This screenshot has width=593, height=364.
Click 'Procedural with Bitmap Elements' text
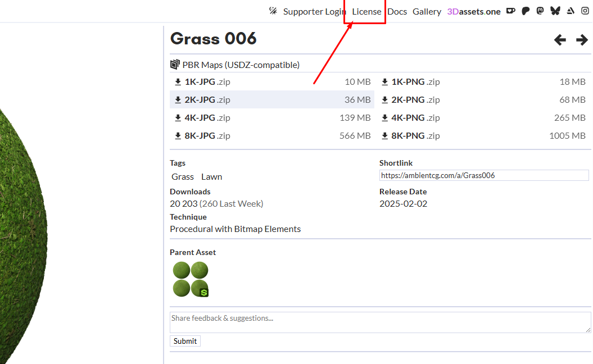tap(236, 229)
